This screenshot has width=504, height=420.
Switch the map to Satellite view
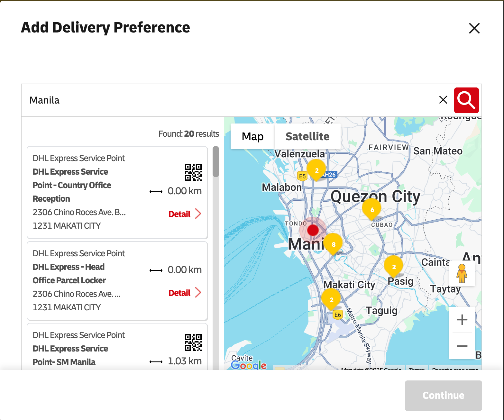307,136
